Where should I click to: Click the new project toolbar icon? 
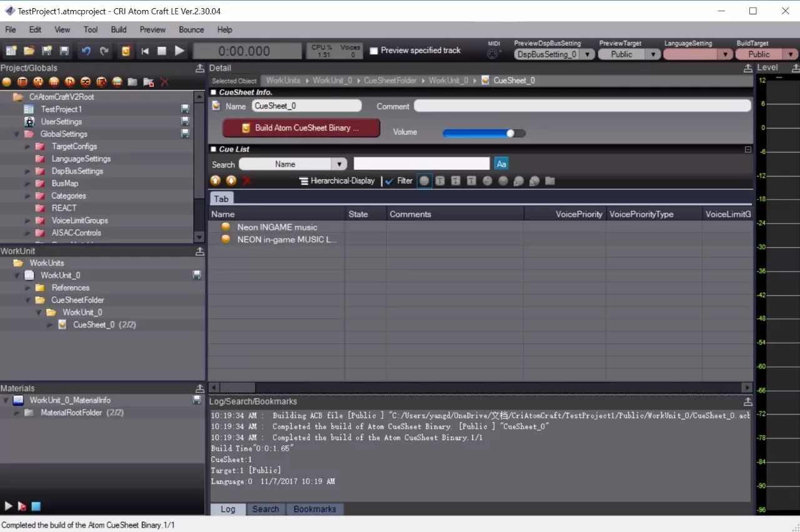(11, 51)
